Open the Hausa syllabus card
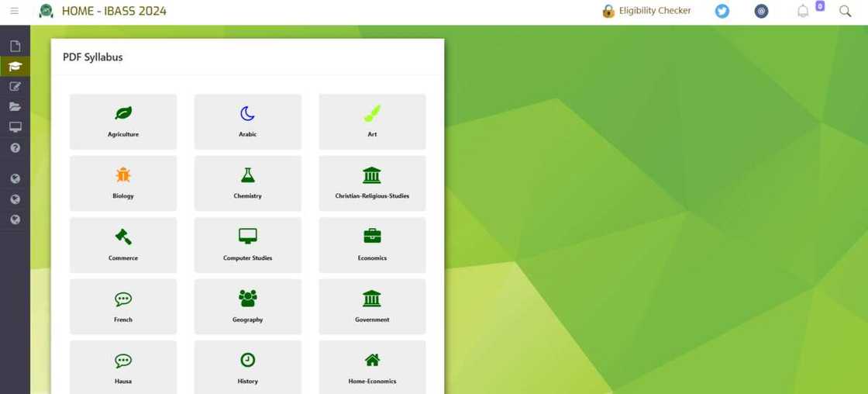Image resolution: width=868 pixels, height=394 pixels. (123, 368)
